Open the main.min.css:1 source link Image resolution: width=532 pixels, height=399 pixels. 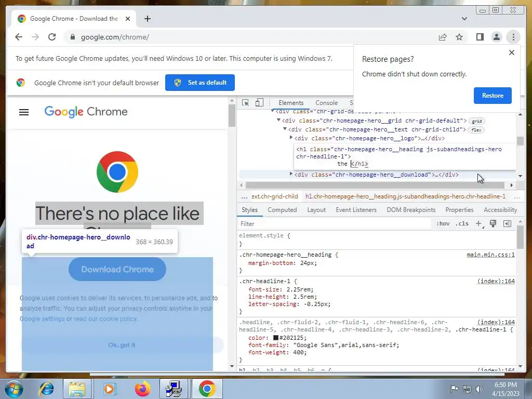pos(490,255)
